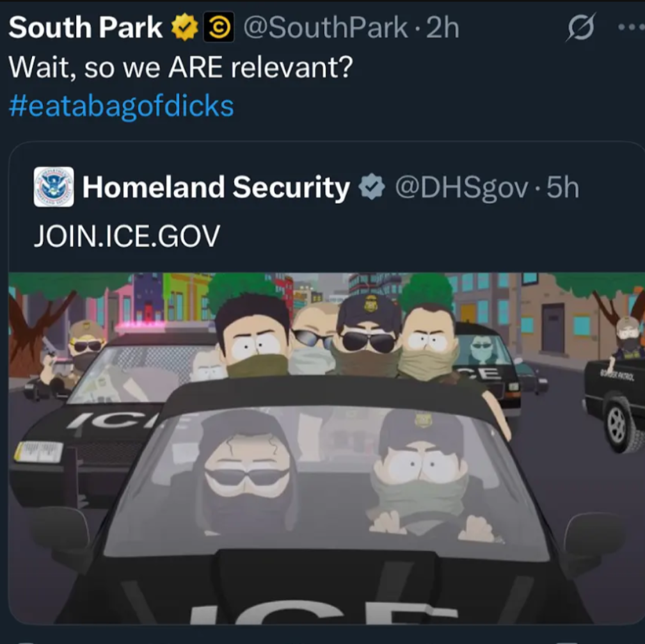Image resolution: width=645 pixels, height=644 pixels.
Task: Open the 2h timestamp of the tweet
Action: point(442,28)
